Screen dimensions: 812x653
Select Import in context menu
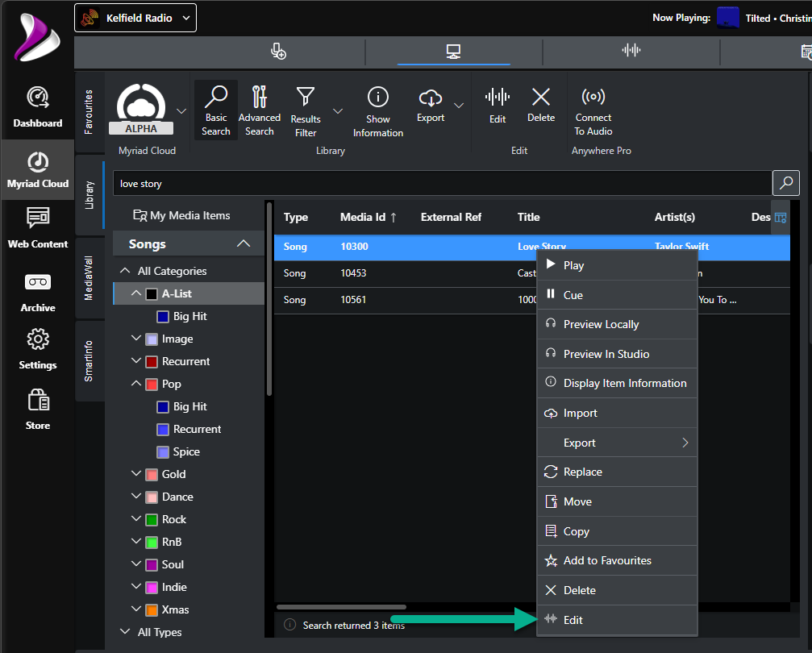point(617,413)
